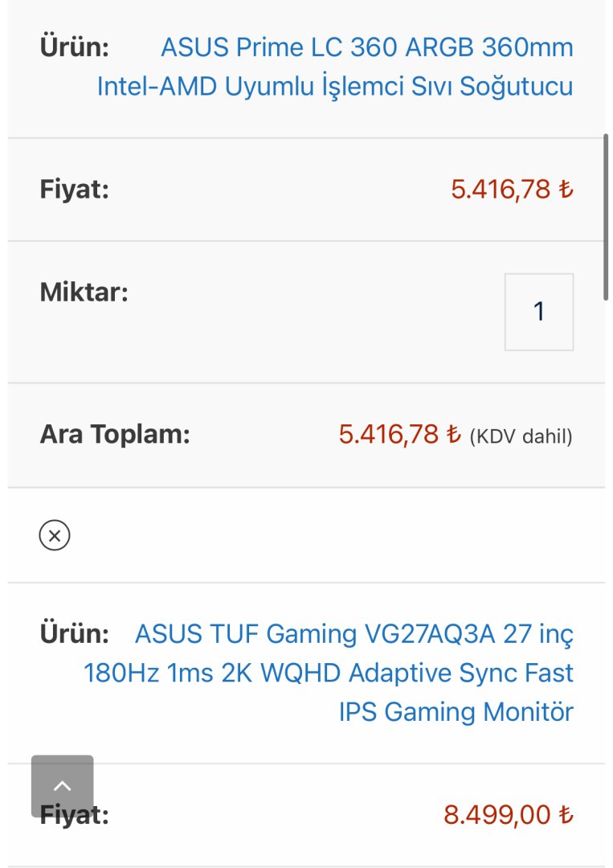
Task: Click the "Miktar:" label
Action: 84,292
